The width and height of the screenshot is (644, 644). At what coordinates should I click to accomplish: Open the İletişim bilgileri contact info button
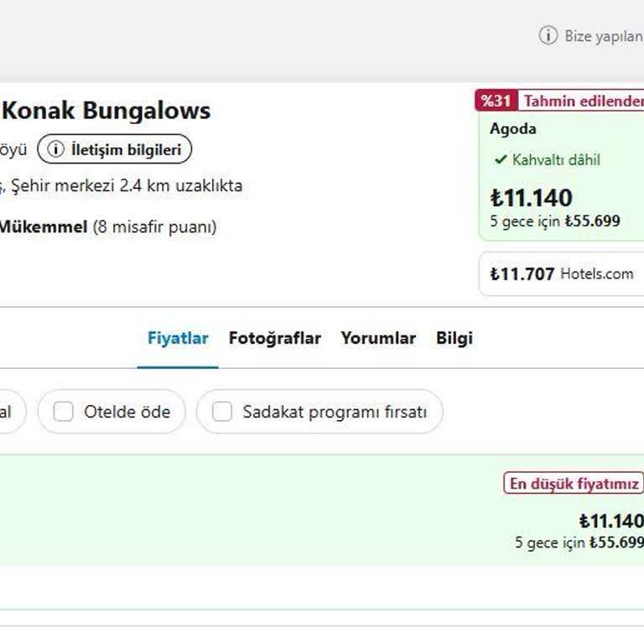click(x=115, y=149)
